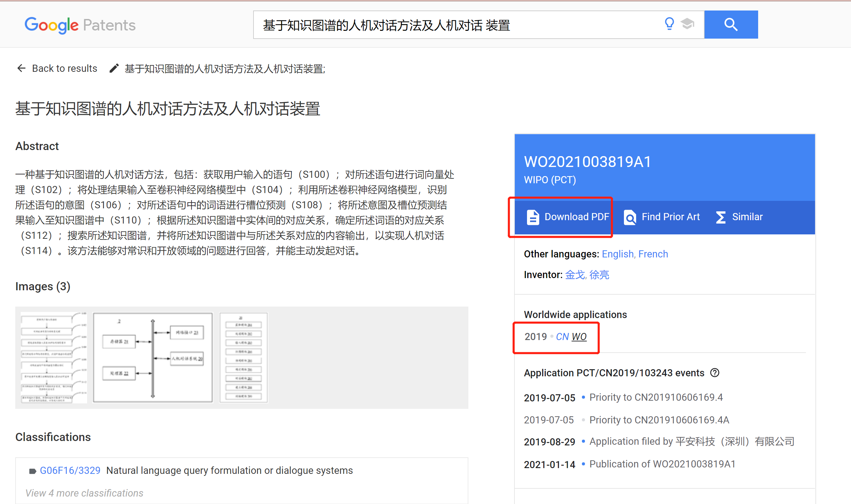Image resolution: width=851 pixels, height=504 pixels.
Task: Switch to the English language version
Action: point(617,254)
